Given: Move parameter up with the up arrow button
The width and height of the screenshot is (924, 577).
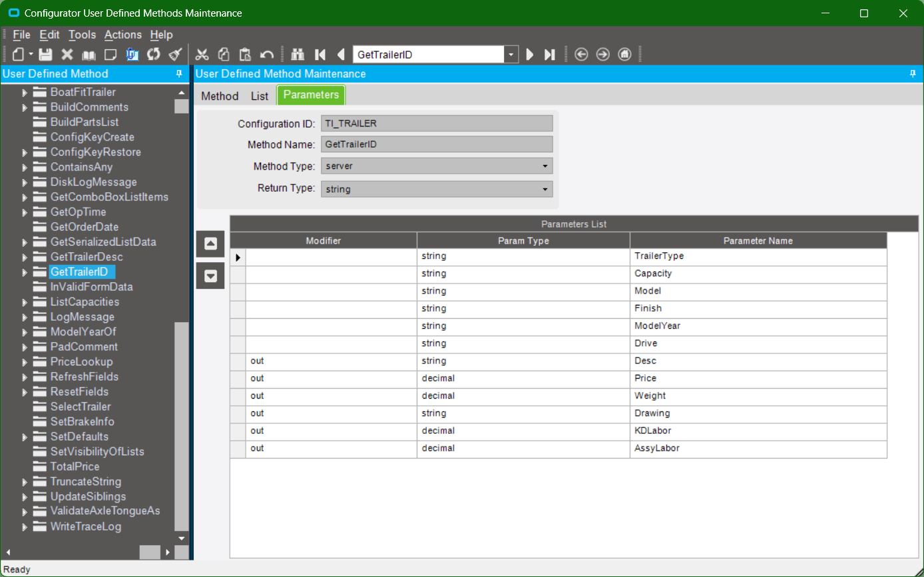Looking at the screenshot, I should click(210, 244).
